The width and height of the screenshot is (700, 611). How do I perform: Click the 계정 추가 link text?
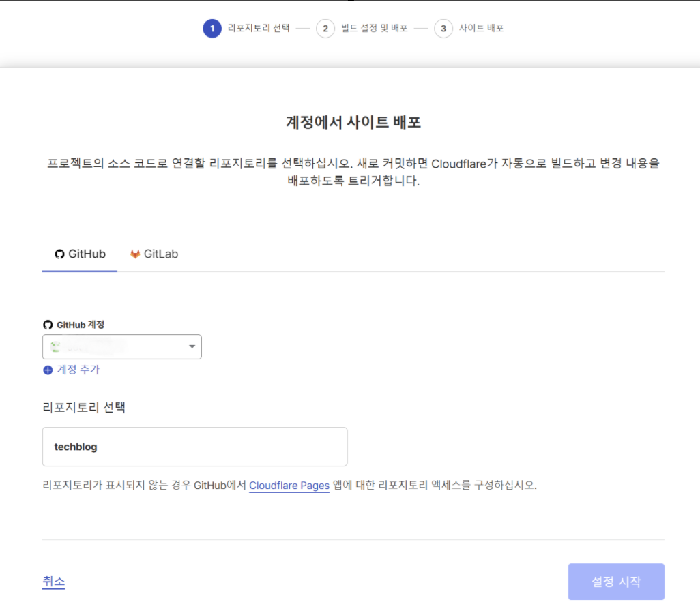pos(78,370)
